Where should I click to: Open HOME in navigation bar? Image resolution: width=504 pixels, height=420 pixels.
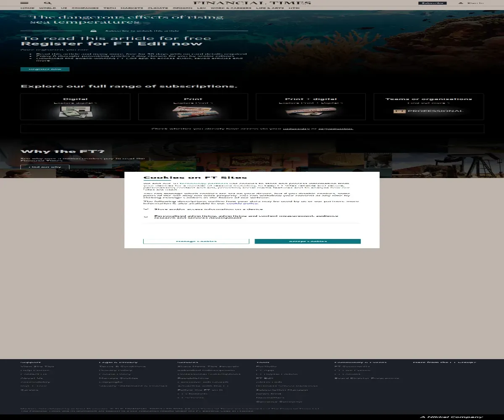tap(27, 8)
